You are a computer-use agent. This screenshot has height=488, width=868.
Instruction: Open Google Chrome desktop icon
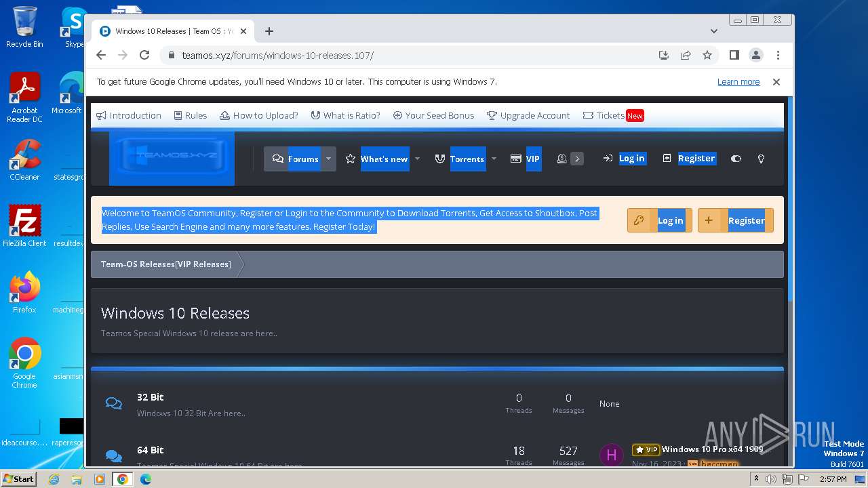[x=24, y=363]
